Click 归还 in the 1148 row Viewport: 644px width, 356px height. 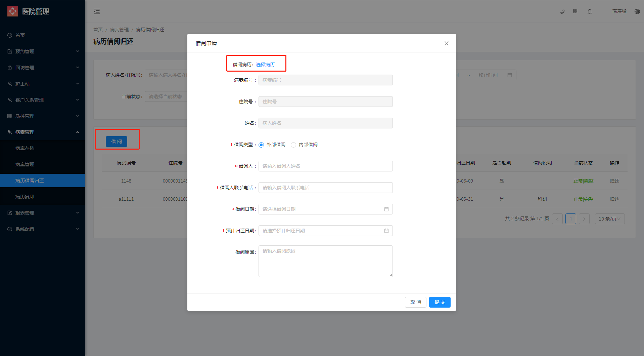pos(614,181)
